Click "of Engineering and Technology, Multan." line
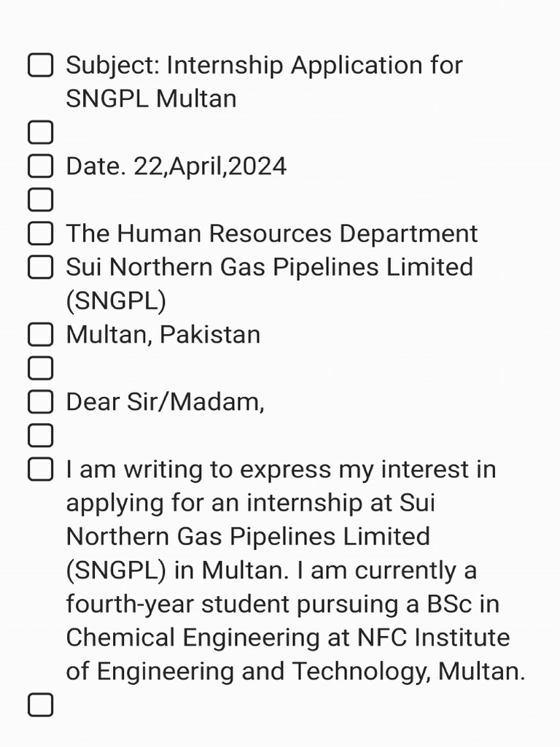The width and height of the screenshot is (560, 747). click(x=295, y=671)
